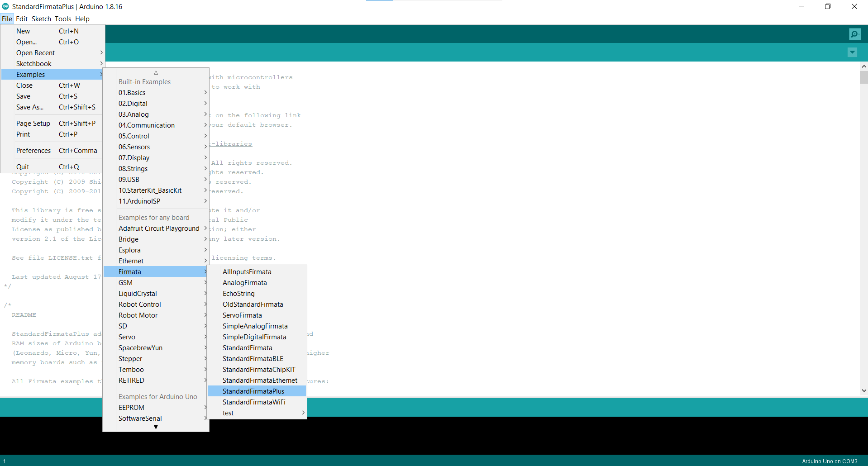The height and width of the screenshot is (466, 868).
Task: Expand the 03.Analog examples
Action: [156, 114]
